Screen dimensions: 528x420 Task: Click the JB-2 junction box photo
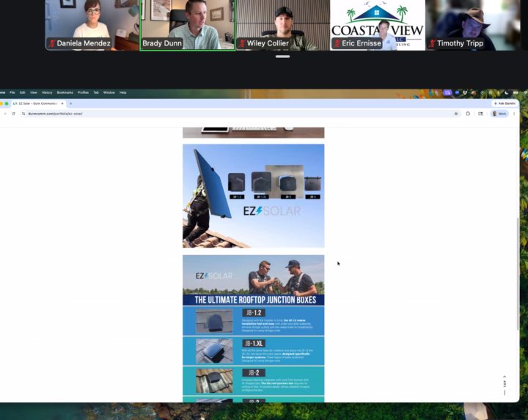pos(214,381)
